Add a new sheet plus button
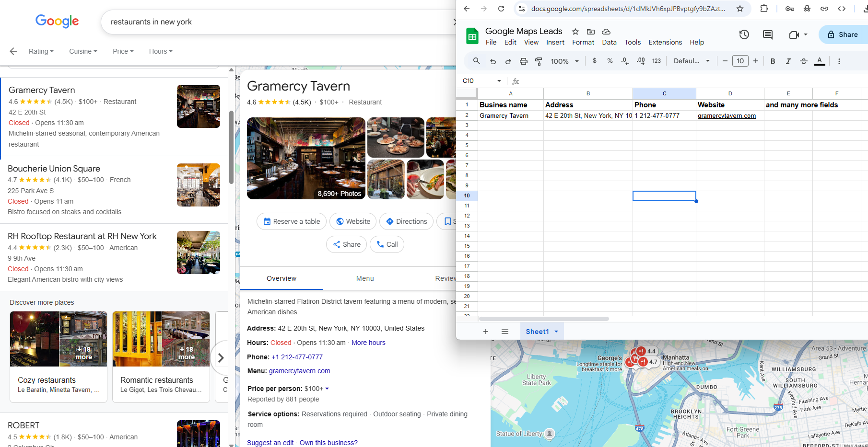The width and height of the screenshot is (868, 447). click(486, 332)
